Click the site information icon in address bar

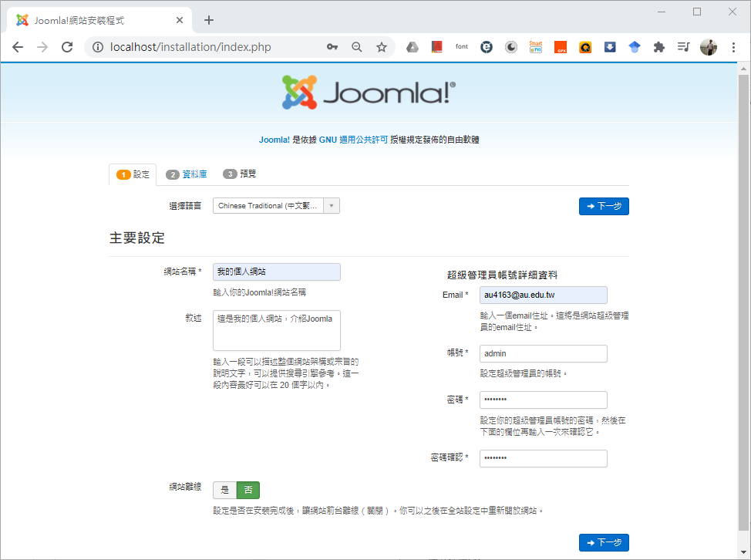(x=98, y=47)
